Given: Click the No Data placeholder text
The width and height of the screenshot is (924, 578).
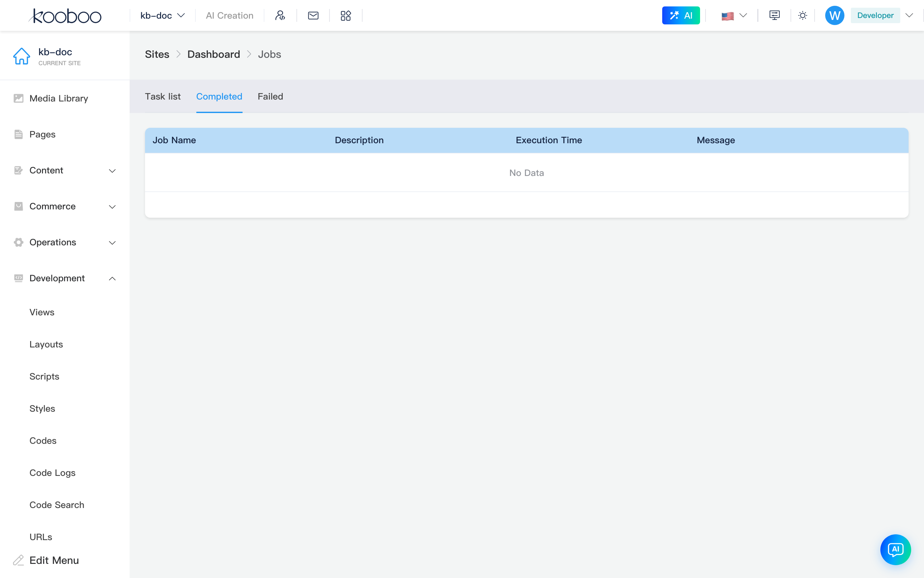Looking at the screenshot, I should point(526,173).
